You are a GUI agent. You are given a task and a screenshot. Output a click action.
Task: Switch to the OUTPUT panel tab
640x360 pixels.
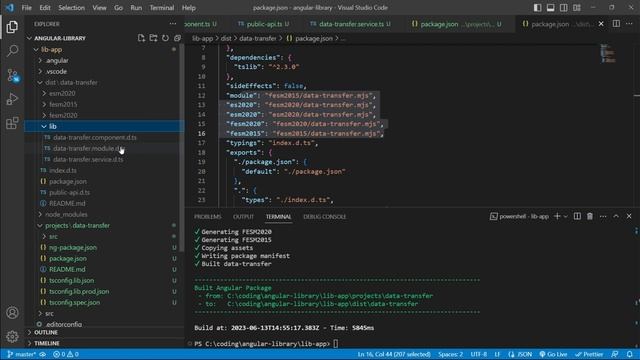pos(243,217)
